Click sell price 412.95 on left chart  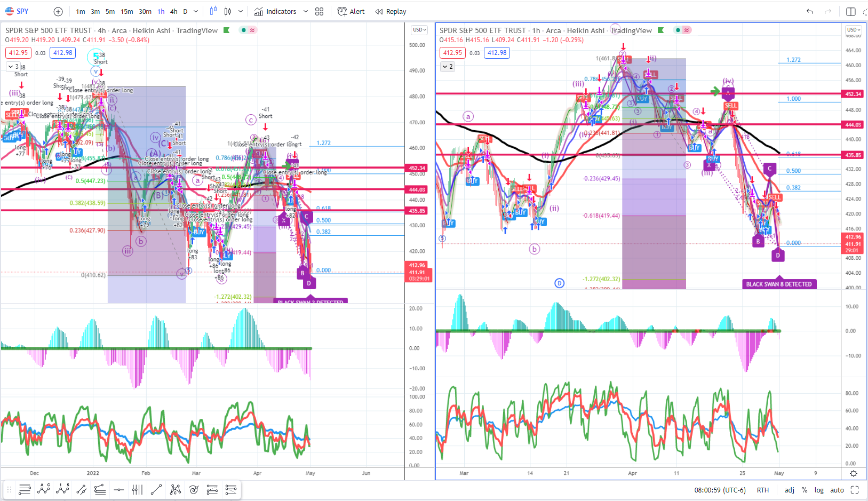[x=18, y=53]
